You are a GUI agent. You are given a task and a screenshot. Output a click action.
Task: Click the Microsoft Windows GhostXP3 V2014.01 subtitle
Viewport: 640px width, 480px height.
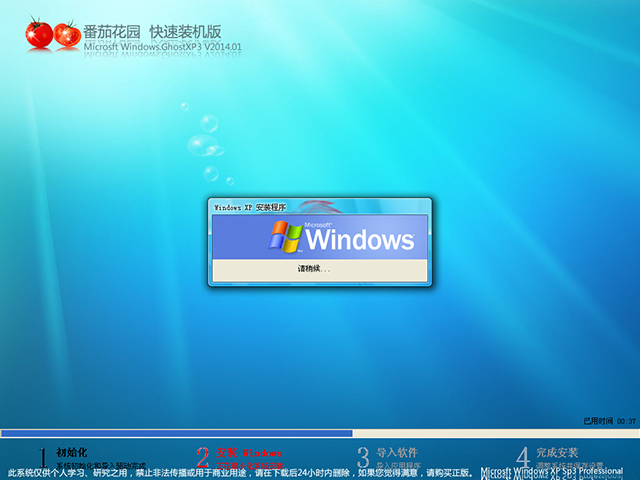163,47
